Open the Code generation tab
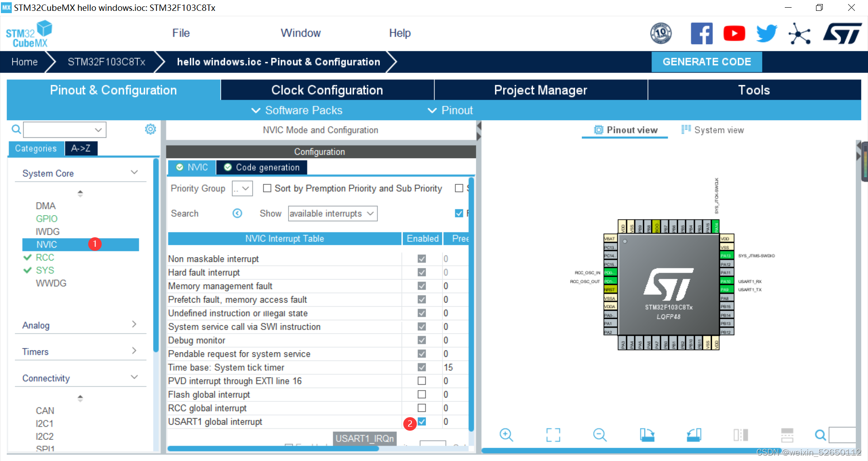This screenshot has width=868, height=461. [262, 167]
